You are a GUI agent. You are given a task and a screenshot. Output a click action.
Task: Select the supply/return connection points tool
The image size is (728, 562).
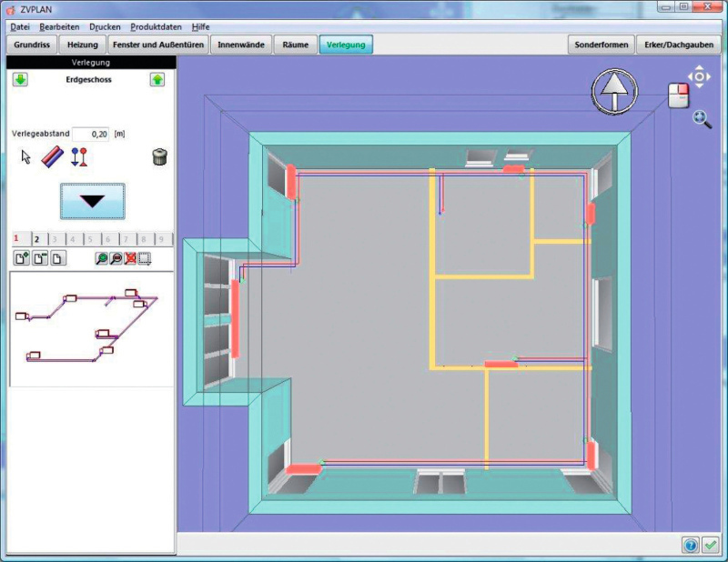[x=79, y=157]
